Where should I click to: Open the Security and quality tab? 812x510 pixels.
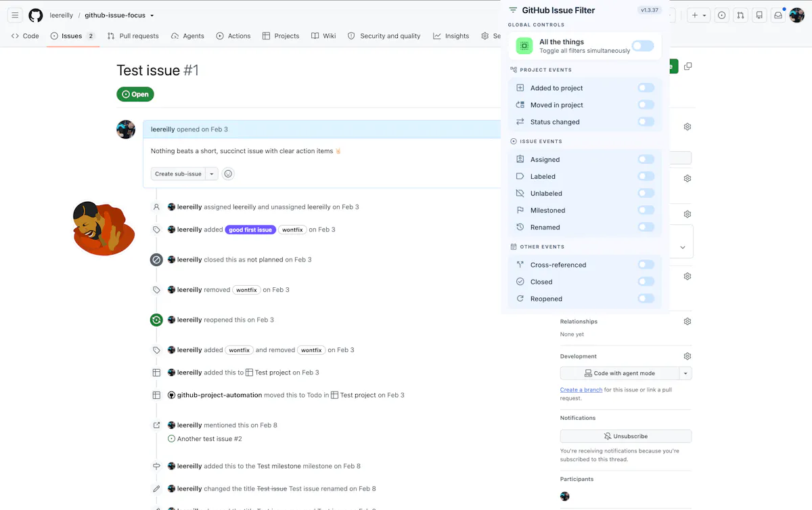(x=384, y=36)
